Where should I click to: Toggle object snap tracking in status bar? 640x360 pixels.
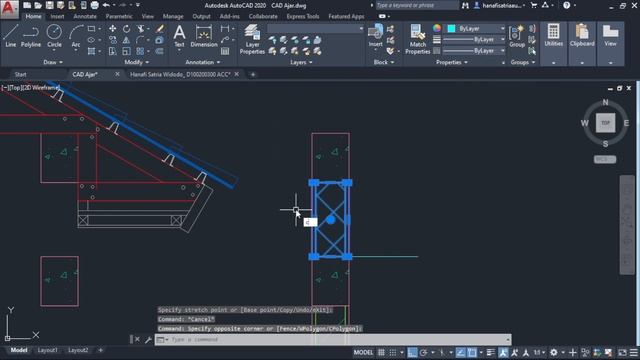tap(460, 352)
